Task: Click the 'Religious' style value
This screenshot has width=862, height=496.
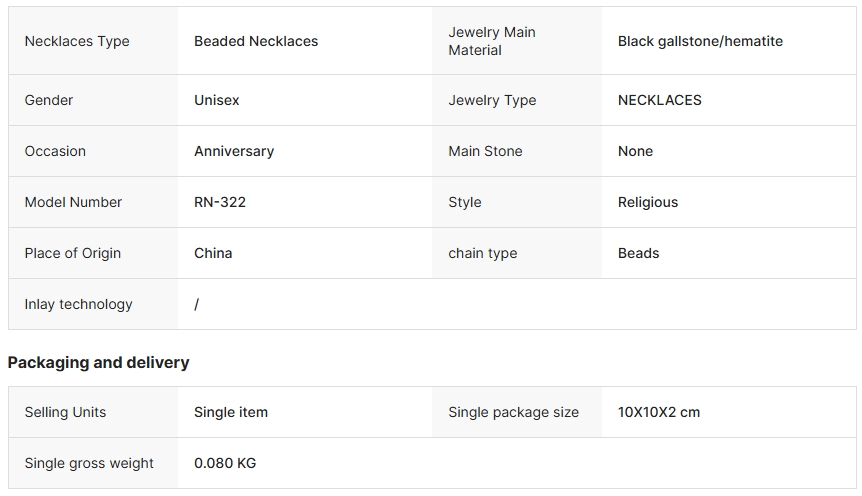Action: (648, 202)
